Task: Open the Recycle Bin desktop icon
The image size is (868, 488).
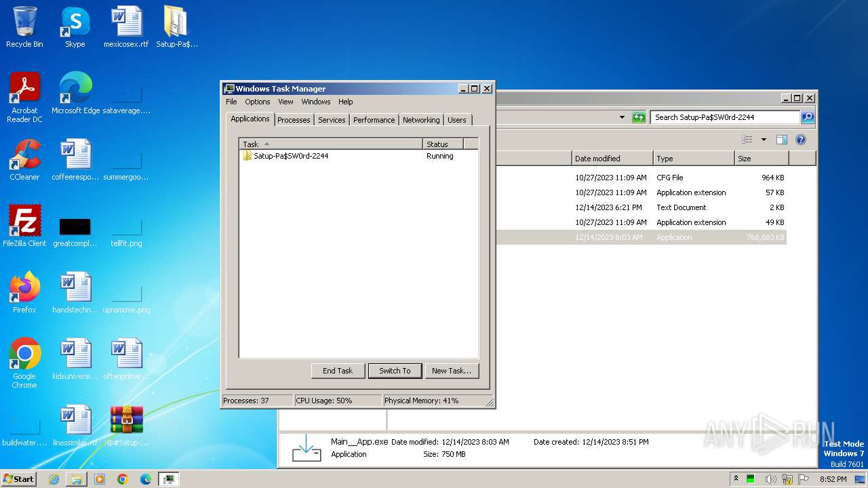Action: [24, 27]
